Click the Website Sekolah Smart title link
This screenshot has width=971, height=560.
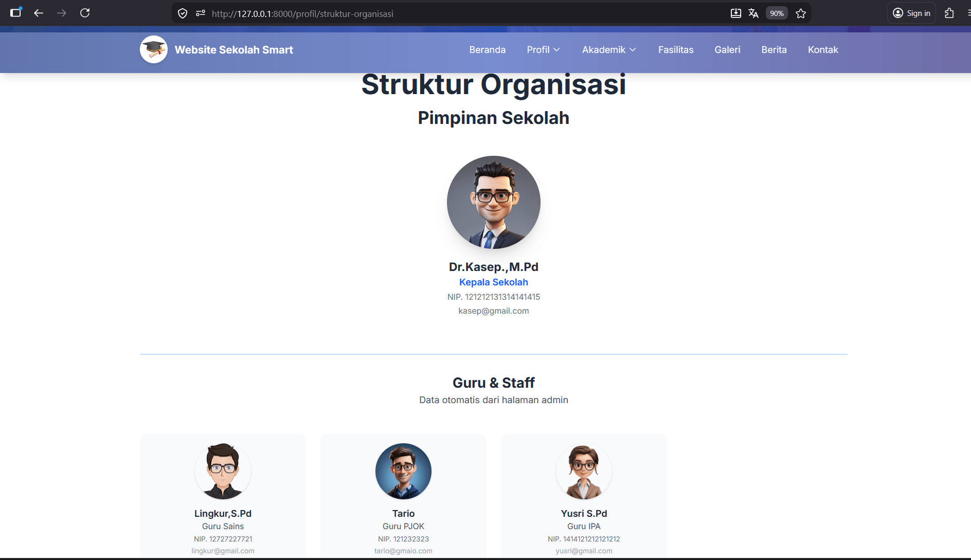234,50
